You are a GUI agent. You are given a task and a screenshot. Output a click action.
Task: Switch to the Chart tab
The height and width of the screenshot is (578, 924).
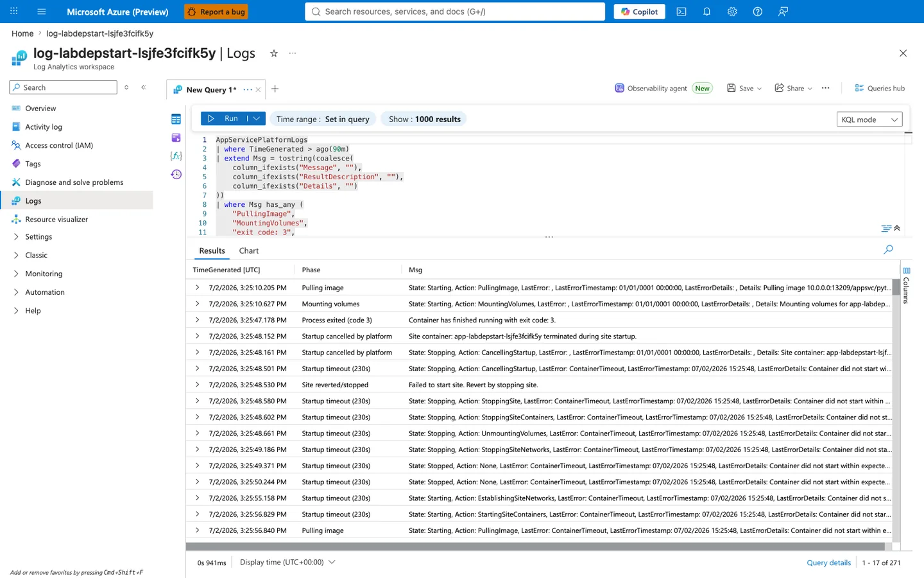249,251
